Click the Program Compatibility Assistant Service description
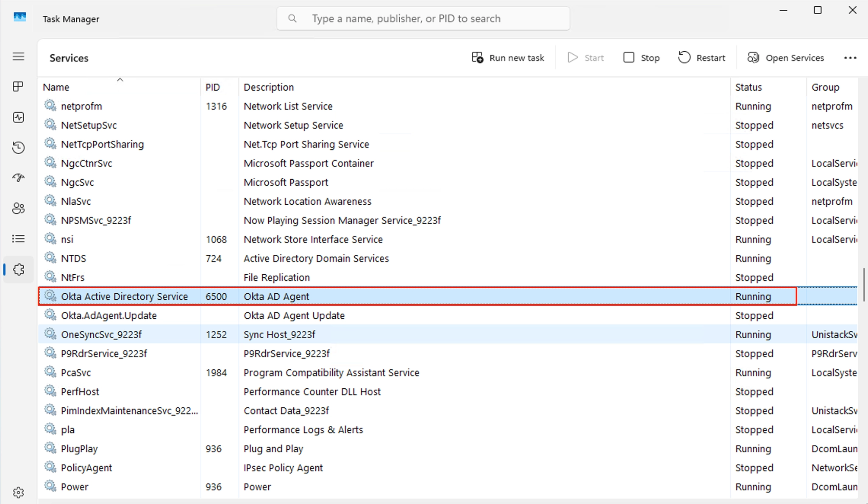The image size is (868, 504). coord(331,373)
